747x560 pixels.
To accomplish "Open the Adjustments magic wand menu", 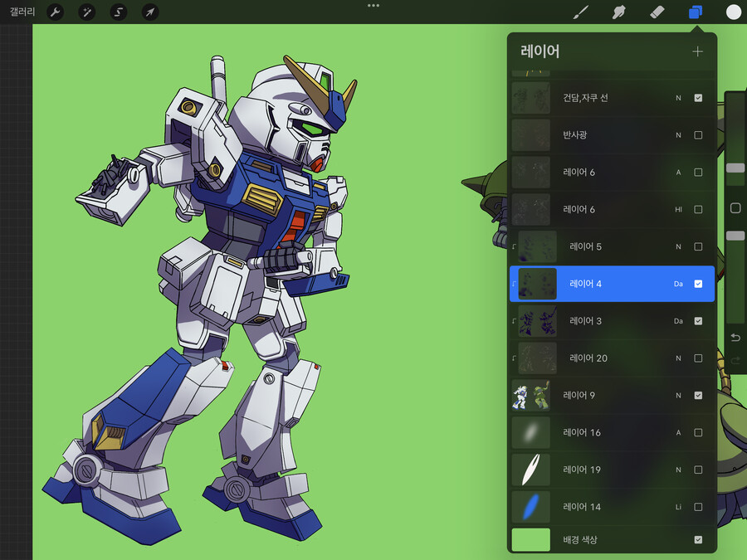I will pyautogui.click(x=86, y=12).
